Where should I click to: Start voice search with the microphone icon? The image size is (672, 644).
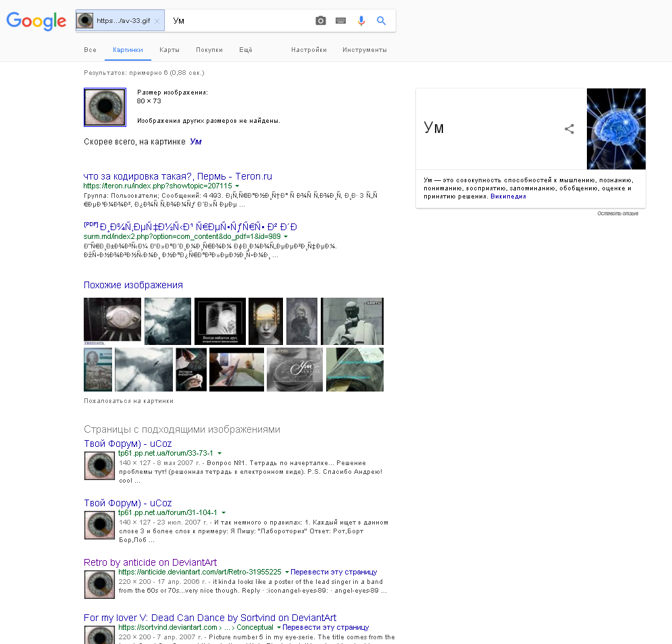[361, 21]
